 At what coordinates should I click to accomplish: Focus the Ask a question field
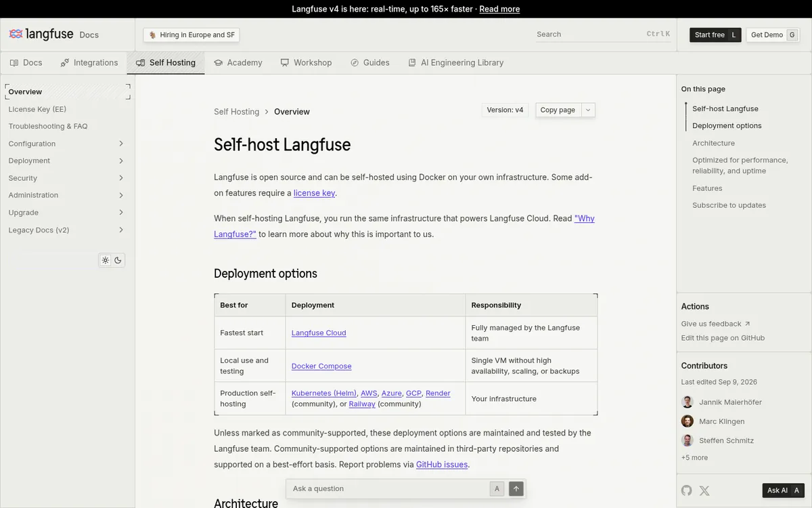[x=387, y=488]
